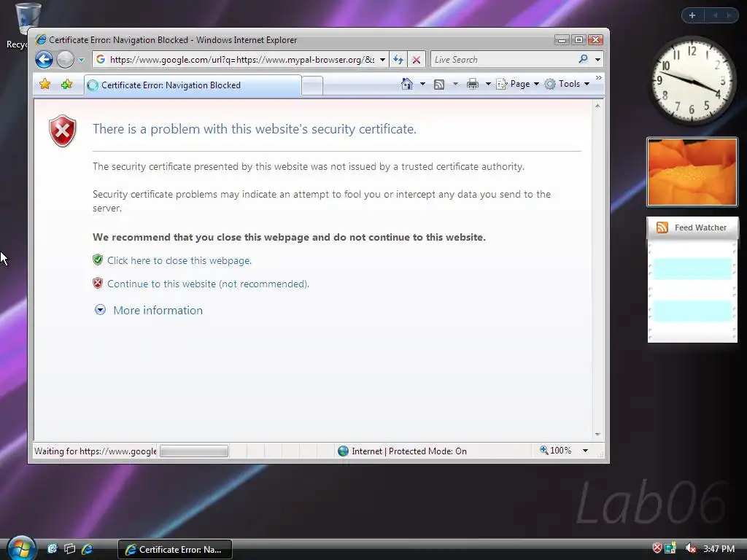Expand the Feeds dropdown arrow

click(455, 85)
